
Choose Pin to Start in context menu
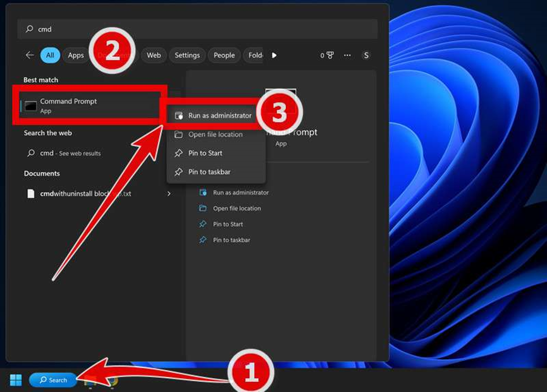coord(216,153)
